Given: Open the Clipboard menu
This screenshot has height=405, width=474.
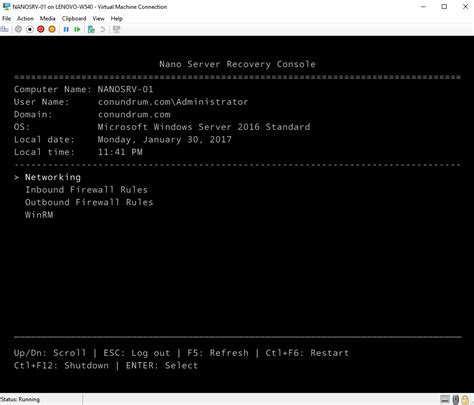Looking at the screenshot, I should (74, 18).
